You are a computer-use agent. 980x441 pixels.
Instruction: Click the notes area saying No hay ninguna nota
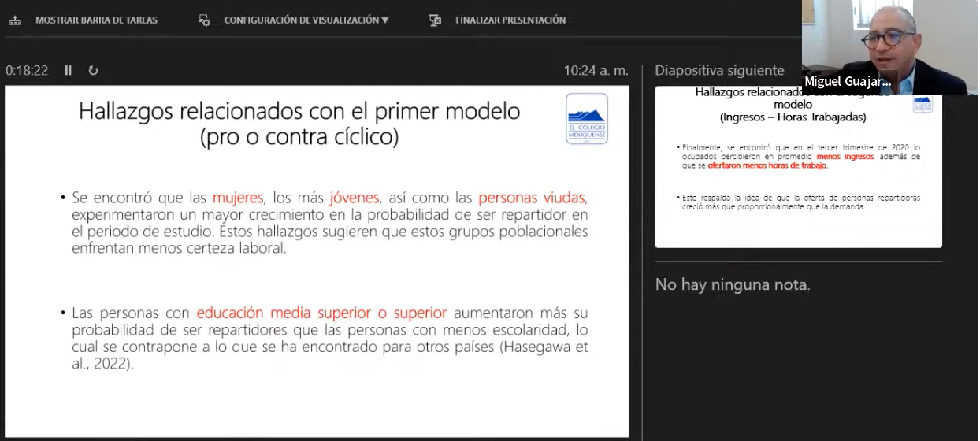click(732, 284)
